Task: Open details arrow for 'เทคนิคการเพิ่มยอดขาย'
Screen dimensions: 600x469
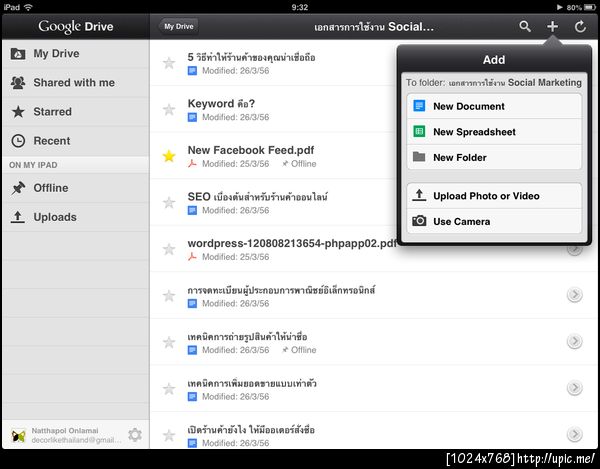Action: pos(574,388)
